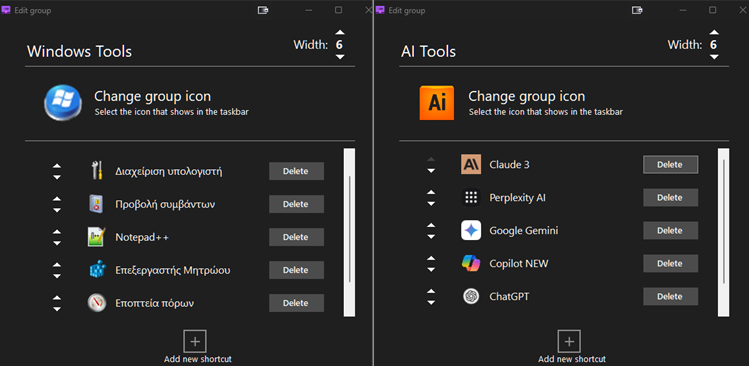Delete the Εποπτεία πόρων shortcut
This screenshot has height=366, width=749.
tap(296, 303)
